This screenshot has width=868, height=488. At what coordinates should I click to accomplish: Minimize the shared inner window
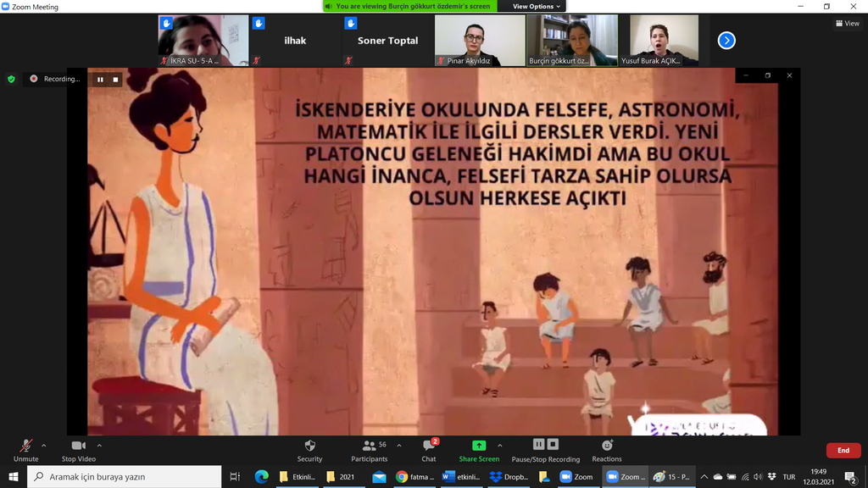(x=746, y=75)
